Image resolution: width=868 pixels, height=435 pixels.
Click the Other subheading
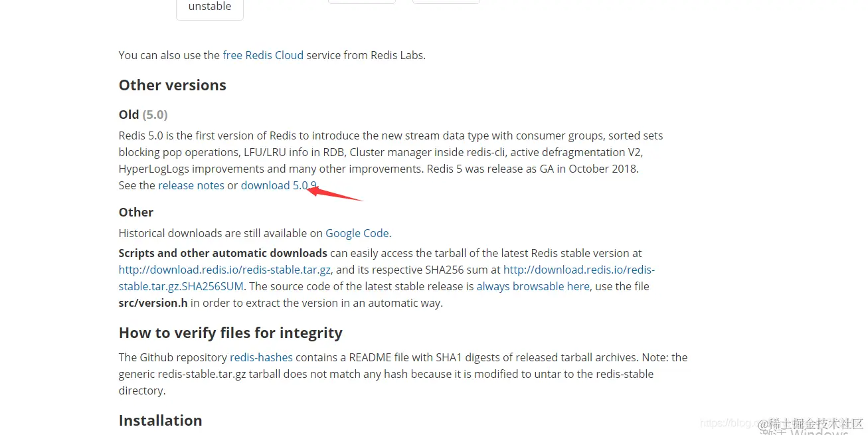pos(136,213)
